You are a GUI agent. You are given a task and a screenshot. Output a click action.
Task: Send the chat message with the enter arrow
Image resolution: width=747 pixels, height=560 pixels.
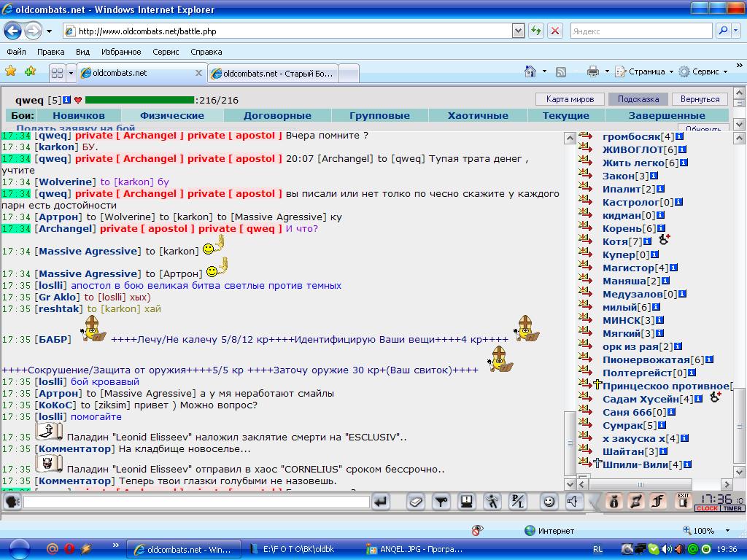click(381, 502)
